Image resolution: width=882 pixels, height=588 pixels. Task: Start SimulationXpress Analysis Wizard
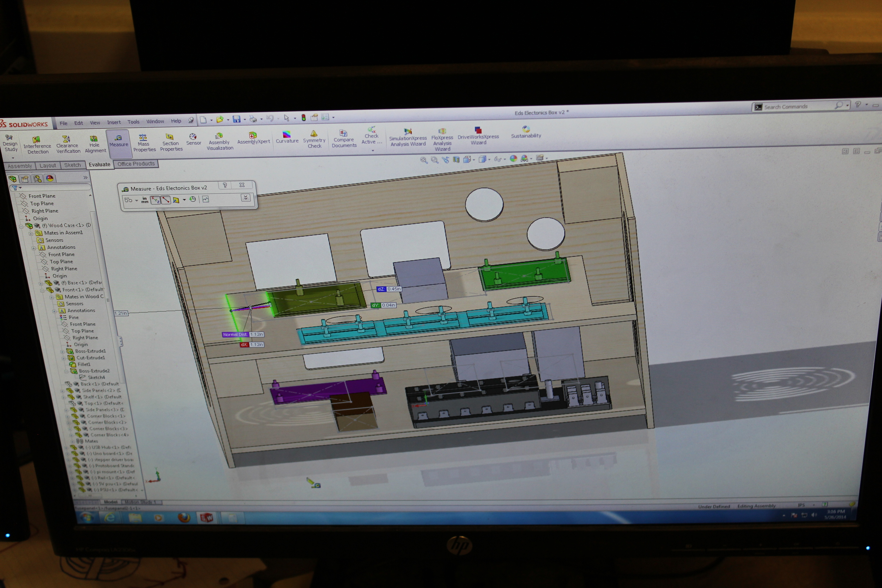(x=408, y=137)
